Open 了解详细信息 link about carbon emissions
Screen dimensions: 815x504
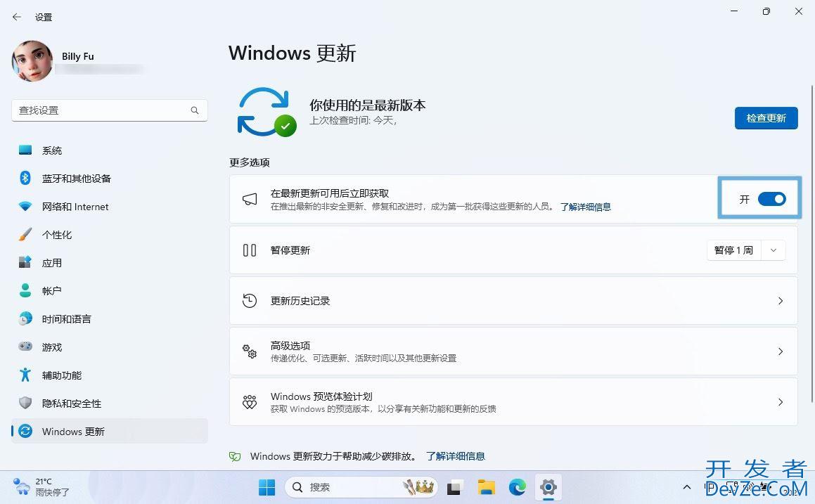click(456, 456)
